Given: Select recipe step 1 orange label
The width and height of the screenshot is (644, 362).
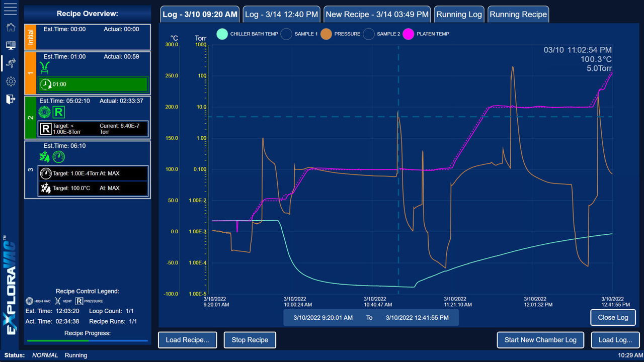Looking at the screenshot, I should [30, 73].
